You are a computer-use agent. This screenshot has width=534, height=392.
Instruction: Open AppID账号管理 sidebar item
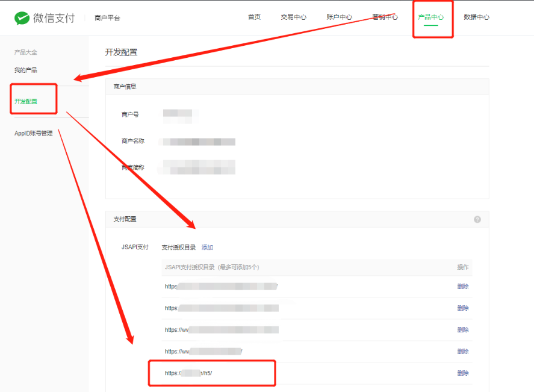33,134
